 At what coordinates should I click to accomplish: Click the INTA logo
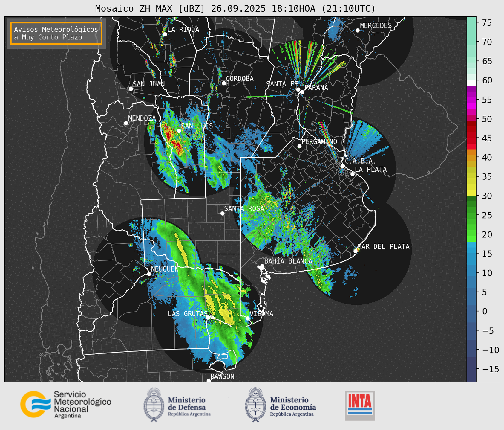pyautogui.click(x=360, y=405)
